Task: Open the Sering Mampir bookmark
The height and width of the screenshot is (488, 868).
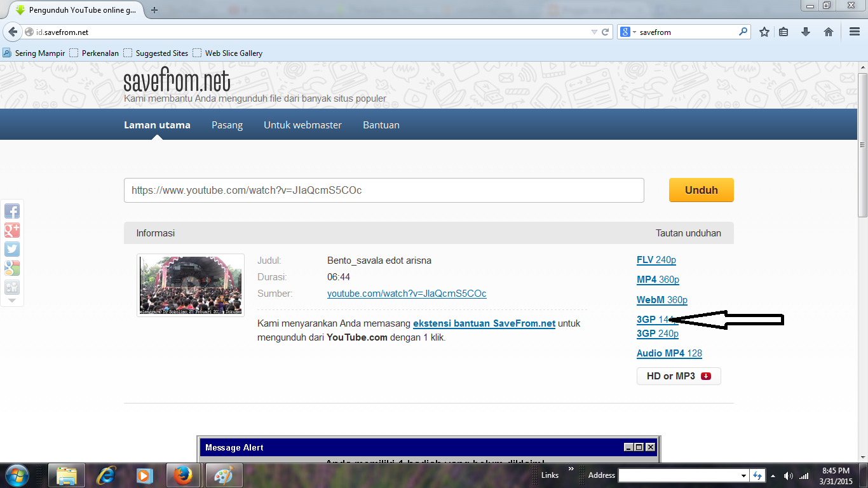Action: [34, 53]
